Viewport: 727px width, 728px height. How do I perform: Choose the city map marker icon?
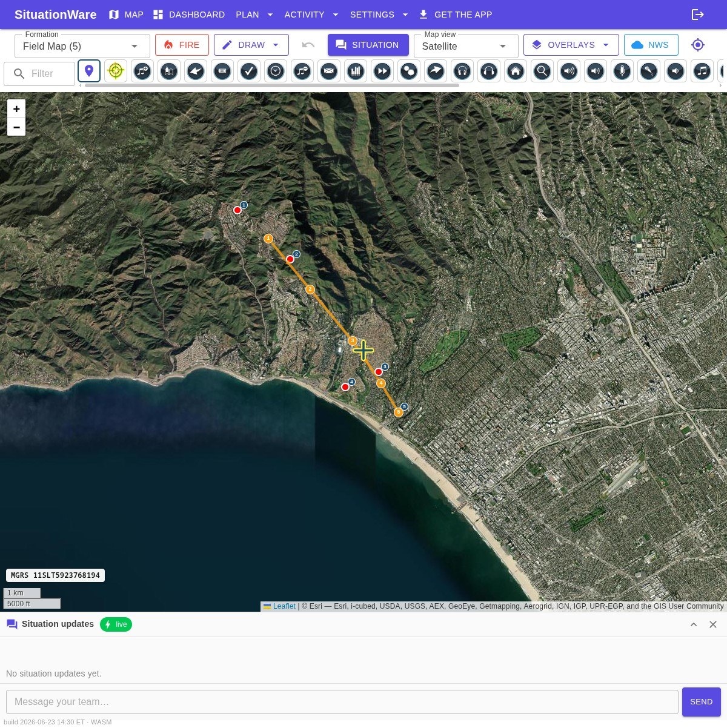169,71
